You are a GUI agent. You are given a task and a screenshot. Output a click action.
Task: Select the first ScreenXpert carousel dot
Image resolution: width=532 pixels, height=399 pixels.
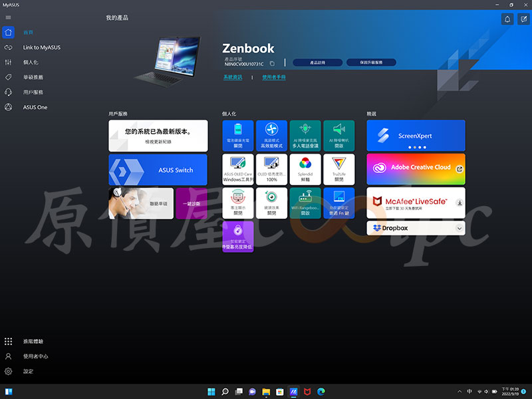(x=410, y=147)
